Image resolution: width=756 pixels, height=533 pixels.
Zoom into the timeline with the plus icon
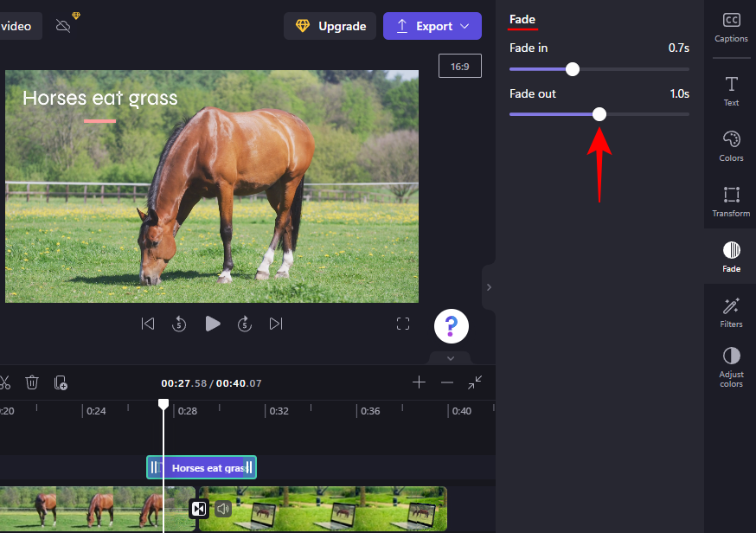tap(420, 382)
